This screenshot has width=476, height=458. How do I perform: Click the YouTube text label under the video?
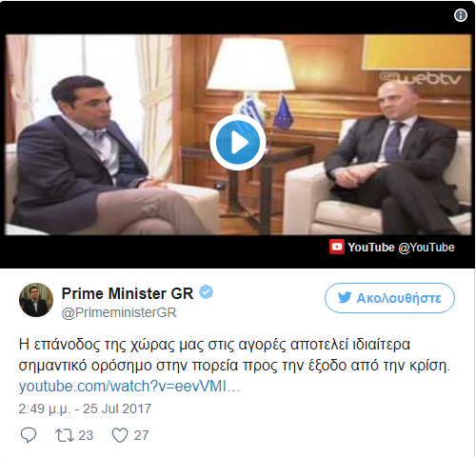[371, 248]
